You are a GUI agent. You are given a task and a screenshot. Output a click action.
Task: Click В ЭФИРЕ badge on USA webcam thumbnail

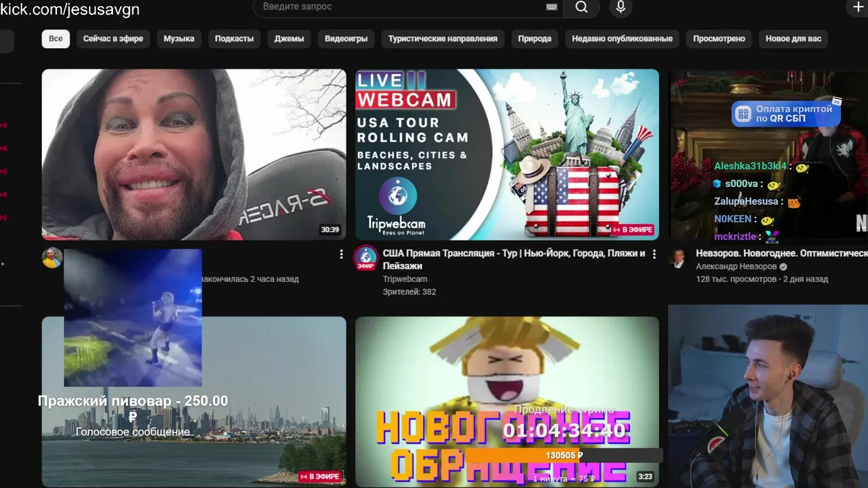coord(632,230)
